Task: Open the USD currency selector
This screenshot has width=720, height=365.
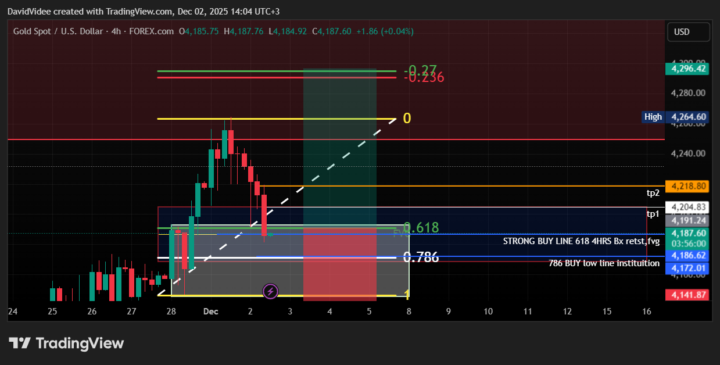Action: (688, 32)
